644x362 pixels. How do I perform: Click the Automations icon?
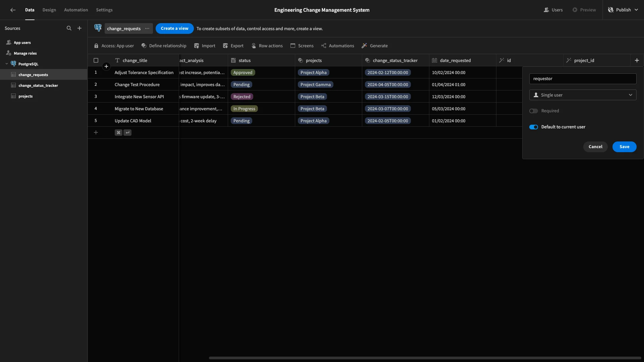click(x=324, y=46)
